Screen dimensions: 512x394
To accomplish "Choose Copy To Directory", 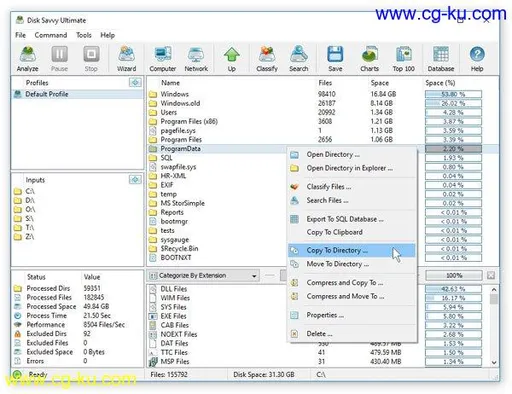I will [x=352, y=250].
